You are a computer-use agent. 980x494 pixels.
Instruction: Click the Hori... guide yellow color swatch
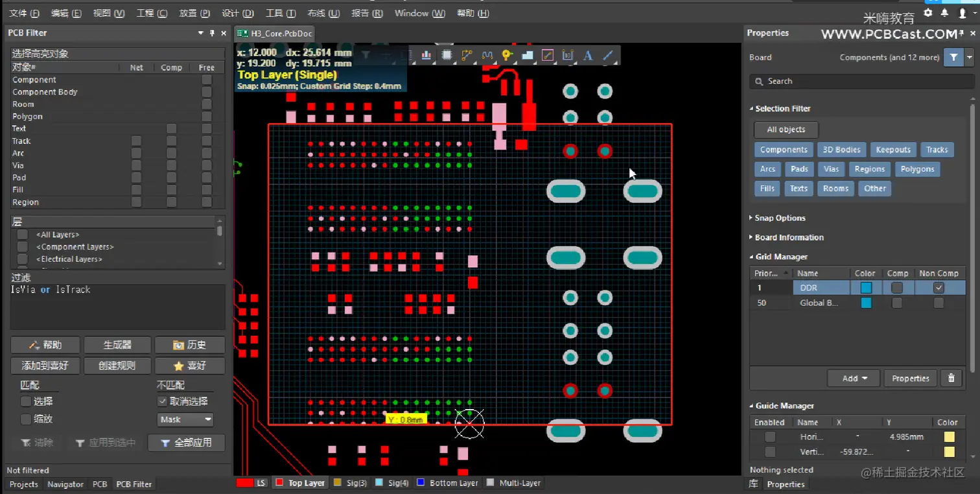point(949,437)
